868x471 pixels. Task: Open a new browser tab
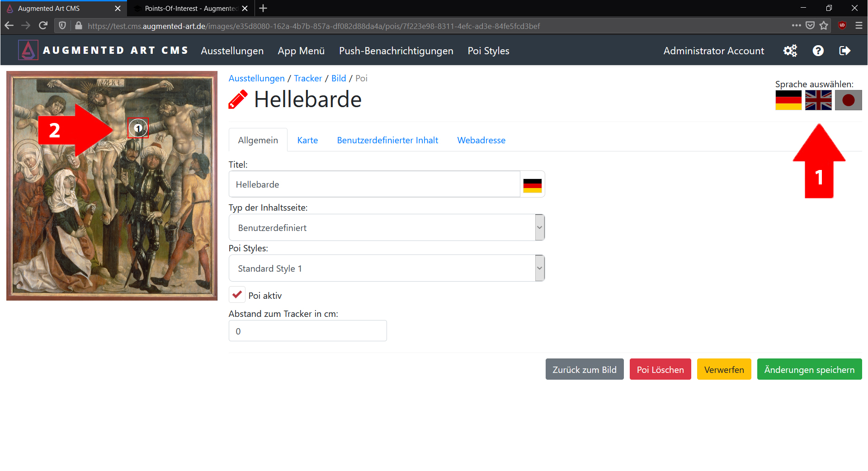pyautogui.click(x=263, y=8)
